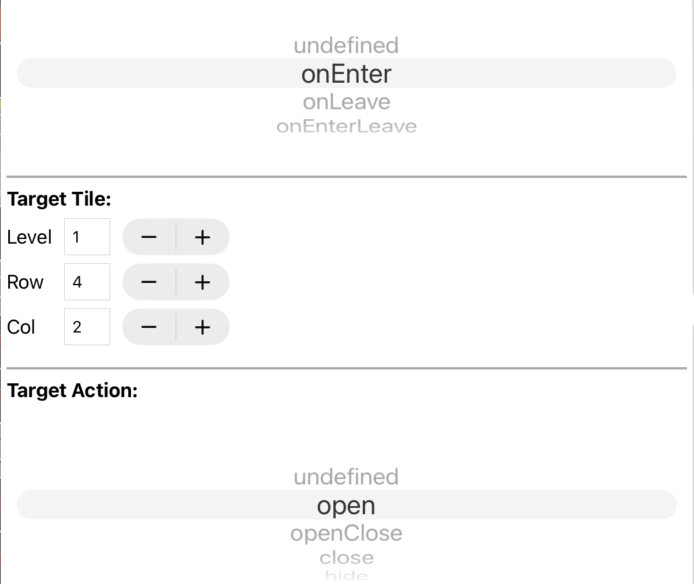Select the 'hide' target action

[346, 575]
